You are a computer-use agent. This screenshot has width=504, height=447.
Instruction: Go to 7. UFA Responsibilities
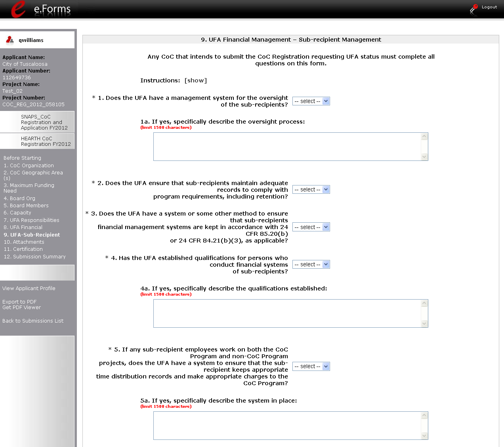pyautogui.click(x=31, y=220)
